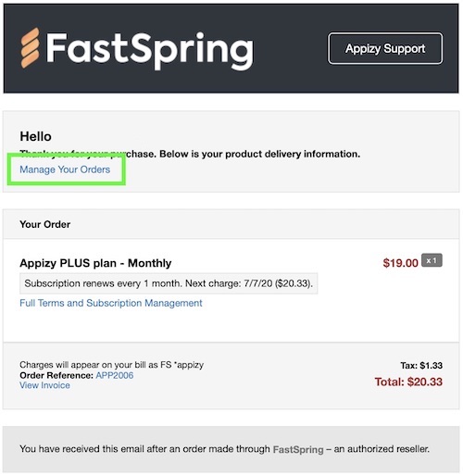Click the View Invoice link
The width and height of the screenshot is (463, 476).
tap(44, 385)
